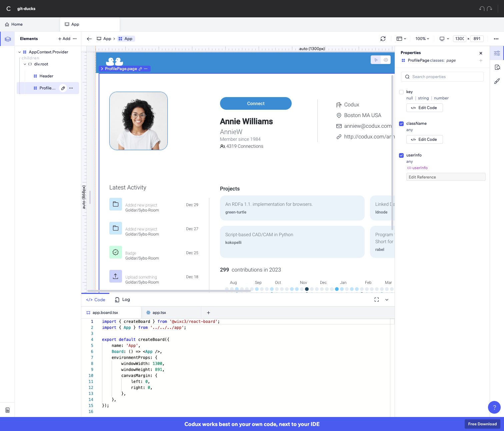Click the Search properties field
Screen dimensions: 504x431
tap(442, 77)
